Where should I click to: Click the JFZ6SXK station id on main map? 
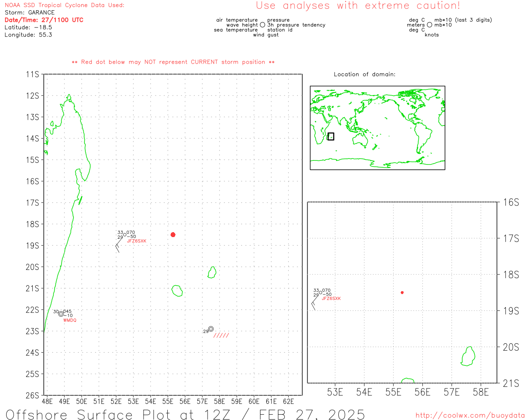pos(137,241)
